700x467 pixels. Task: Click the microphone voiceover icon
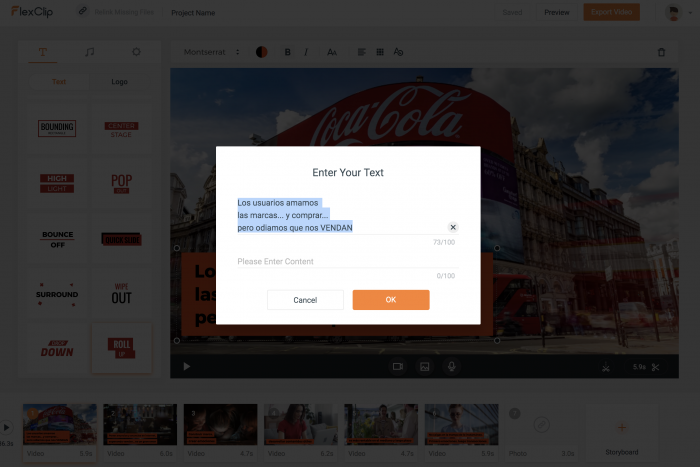[x=452, y=367]
